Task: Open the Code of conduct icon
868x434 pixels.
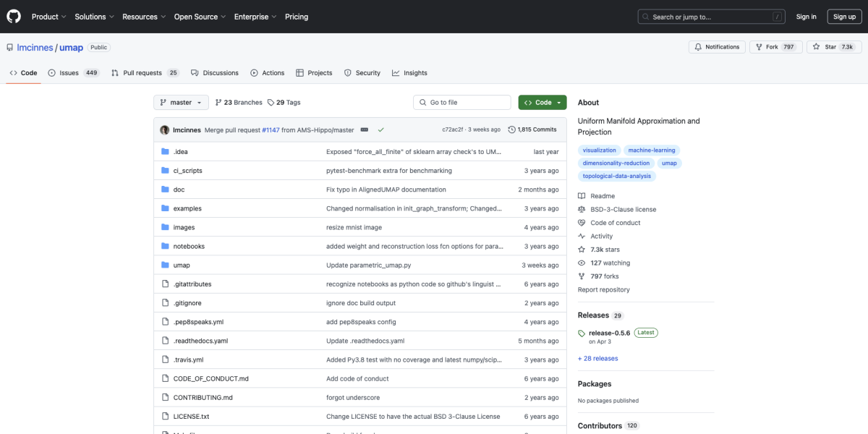Action: (x=581, y=222)
